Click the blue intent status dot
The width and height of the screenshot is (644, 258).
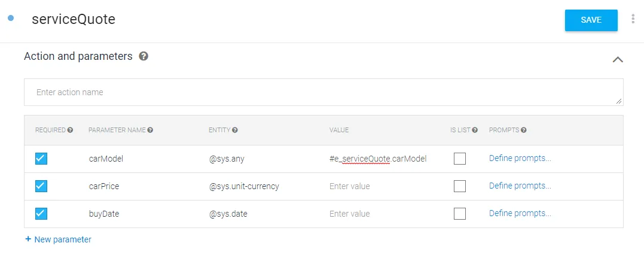10,19
